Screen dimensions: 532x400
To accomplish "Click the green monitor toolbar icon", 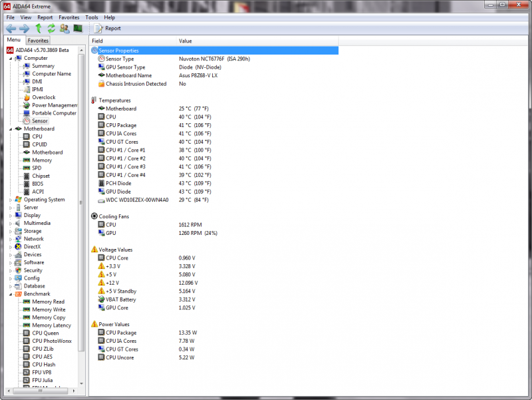I will 78,29.
